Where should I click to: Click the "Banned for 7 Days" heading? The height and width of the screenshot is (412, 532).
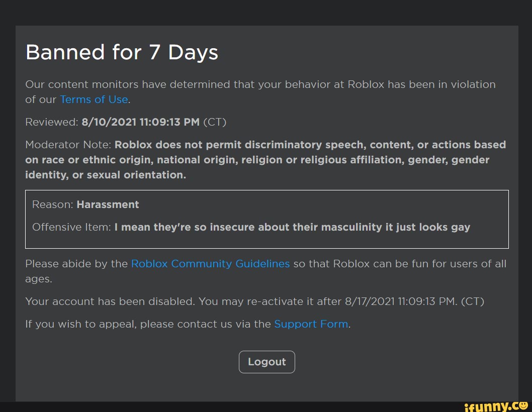[122, 52]
